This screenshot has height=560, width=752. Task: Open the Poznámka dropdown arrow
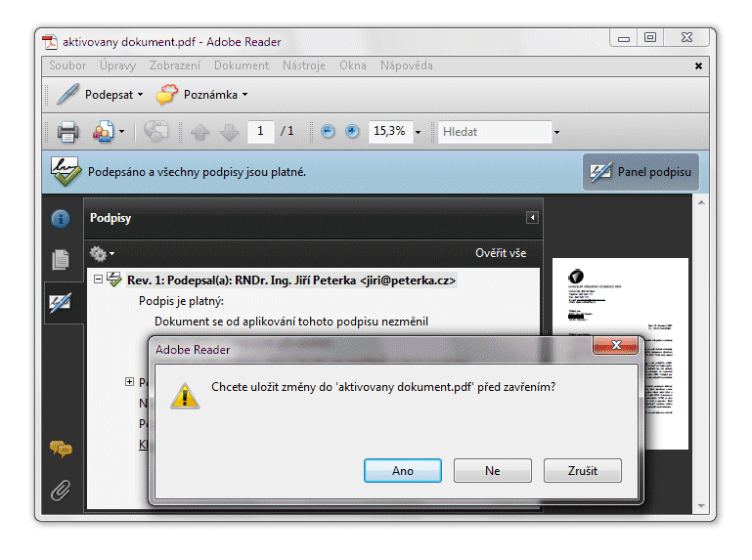tap(244, 95)
